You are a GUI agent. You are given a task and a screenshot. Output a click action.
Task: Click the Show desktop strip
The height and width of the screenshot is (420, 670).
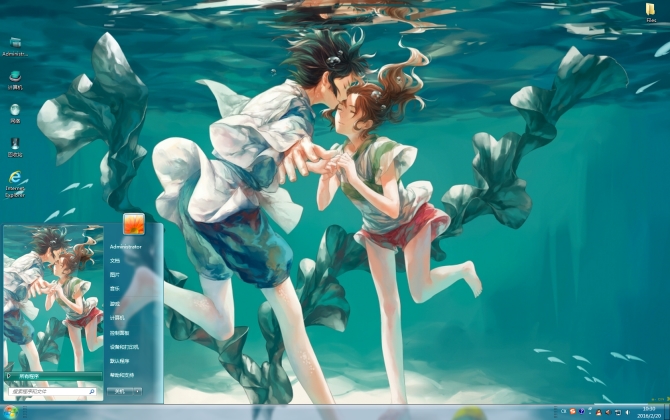(667, 412)
